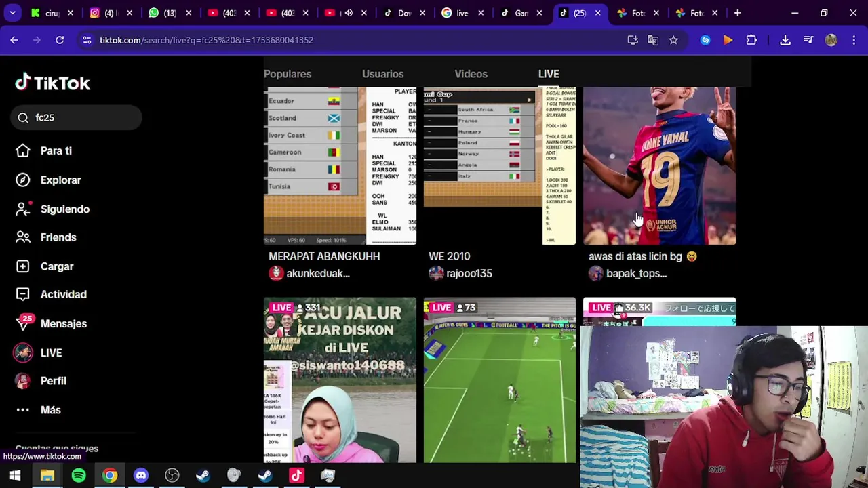868x488 pixels.
Task: Switch to Populares results tab
Action: coord(288,74)
